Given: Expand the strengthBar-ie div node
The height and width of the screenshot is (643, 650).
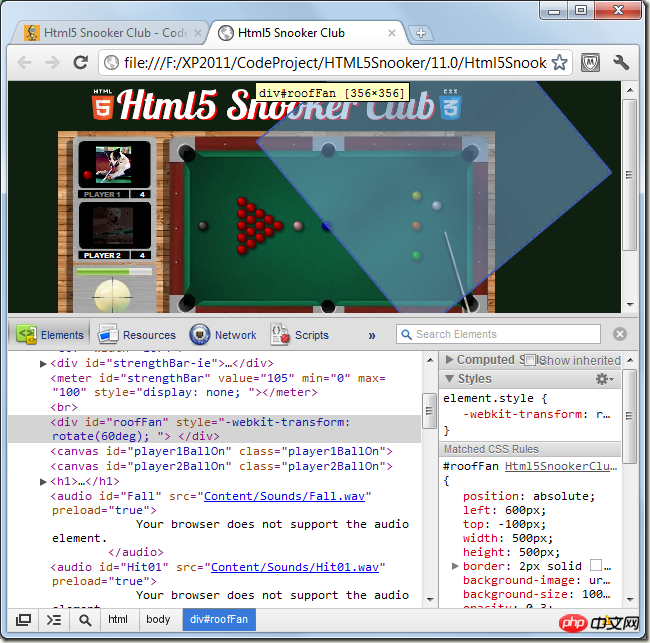Looking at the screenshot, I should [x=43, y=364].
